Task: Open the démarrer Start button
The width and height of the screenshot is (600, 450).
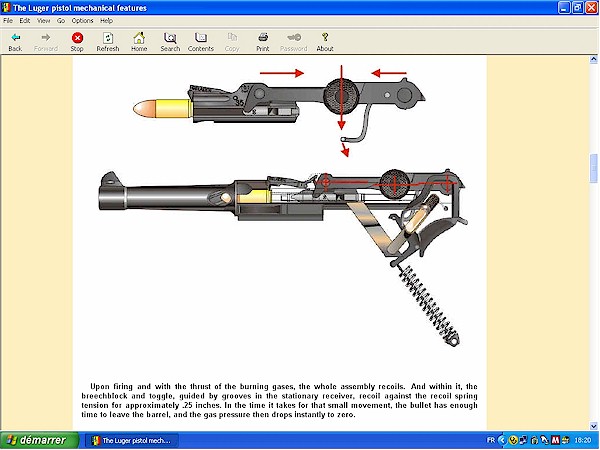Action: click(39, 440)
